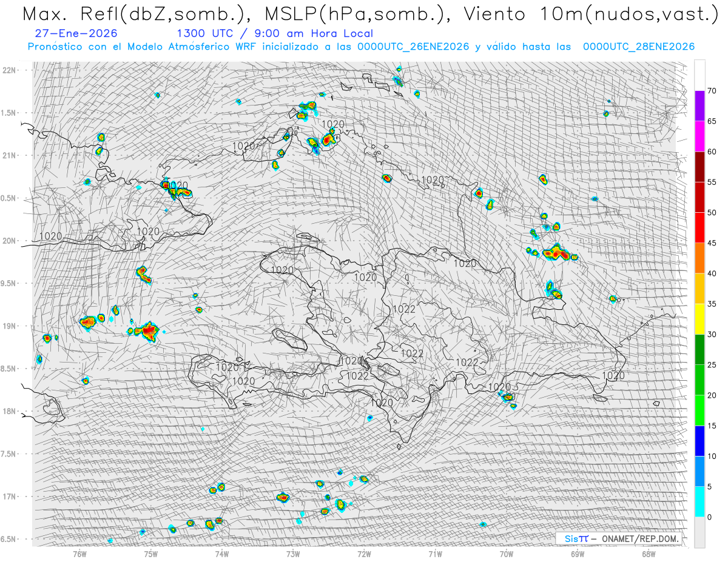Pick the bright green 15–20 dBZ legend band
This screenshot has width=728, height=562.
(x=699, y=410)
